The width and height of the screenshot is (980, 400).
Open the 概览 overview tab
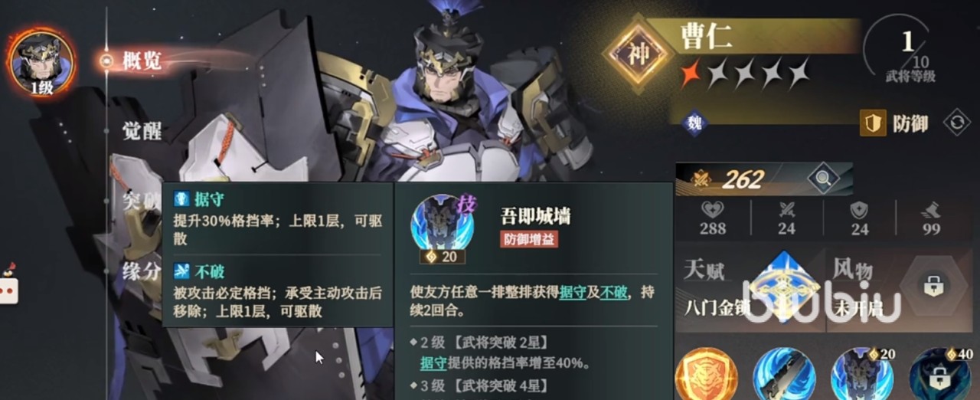pyautogui.click(x=142, y=61)
